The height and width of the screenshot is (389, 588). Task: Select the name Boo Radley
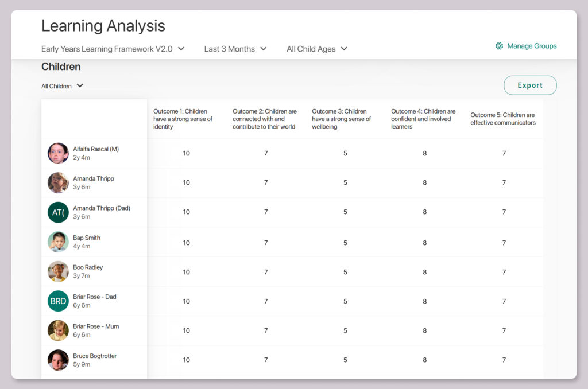point(88,267)
